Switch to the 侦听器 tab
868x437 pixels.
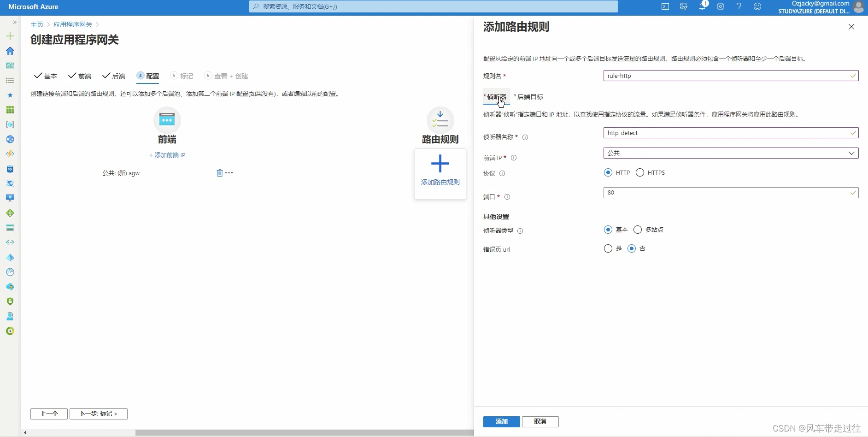pos(496,97)
